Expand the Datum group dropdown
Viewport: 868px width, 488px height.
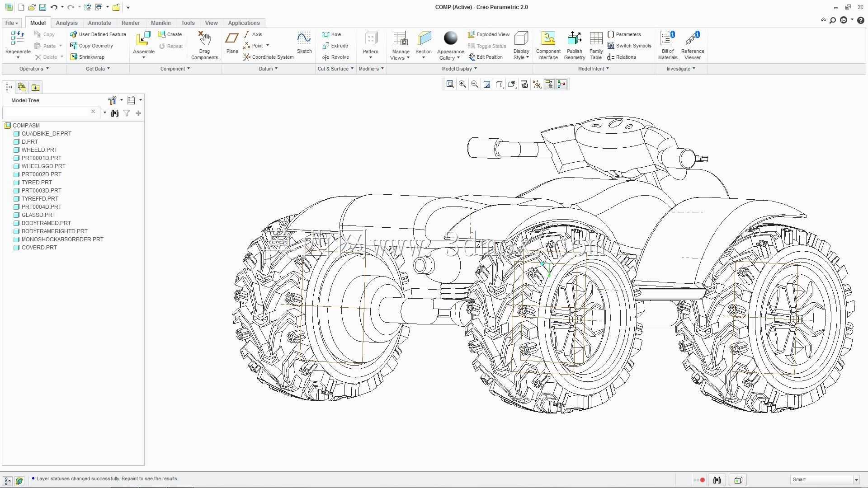[x=268, y=69]
